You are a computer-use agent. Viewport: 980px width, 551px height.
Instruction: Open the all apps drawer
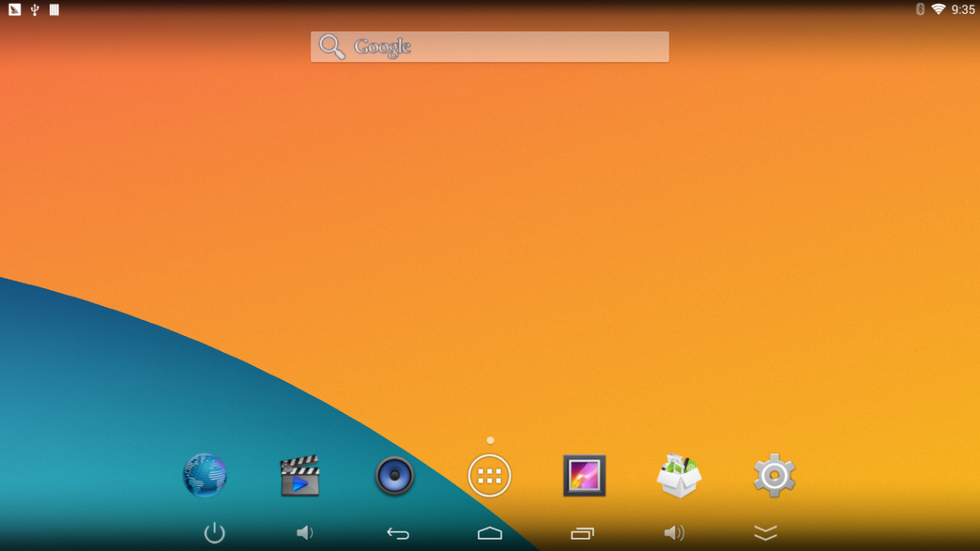[490, 476]
